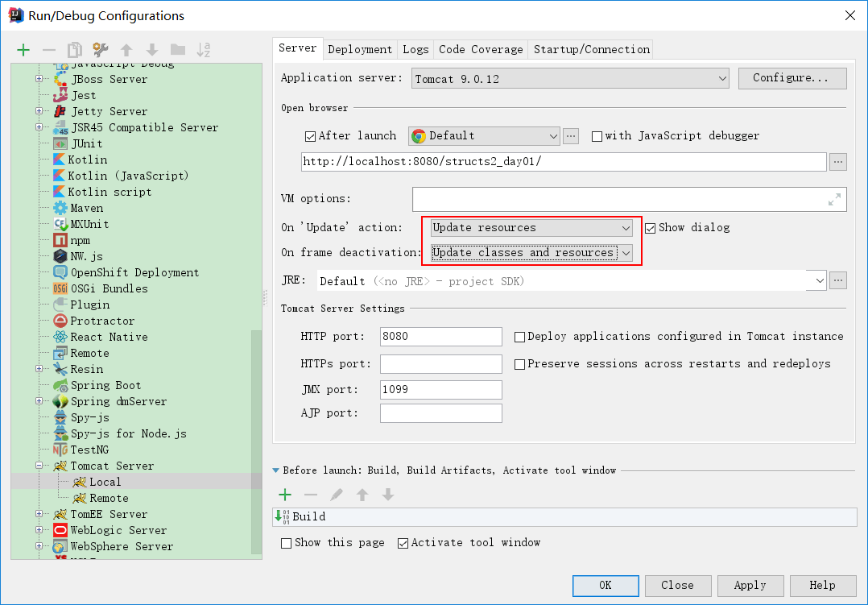868x605 pixels.
Task: Select Tomcat Server Remote entry
Action: click(x=101, y=498)
